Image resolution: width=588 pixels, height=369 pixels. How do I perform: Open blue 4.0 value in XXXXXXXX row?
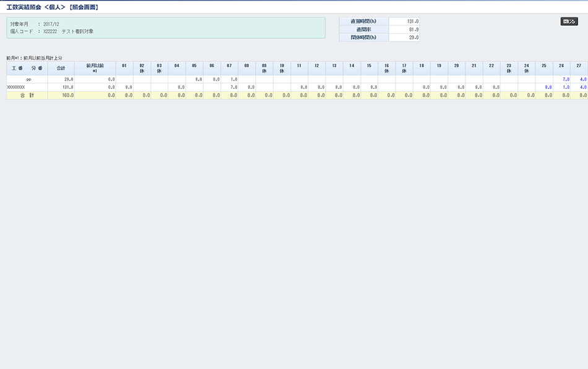(x=583, y=87)
